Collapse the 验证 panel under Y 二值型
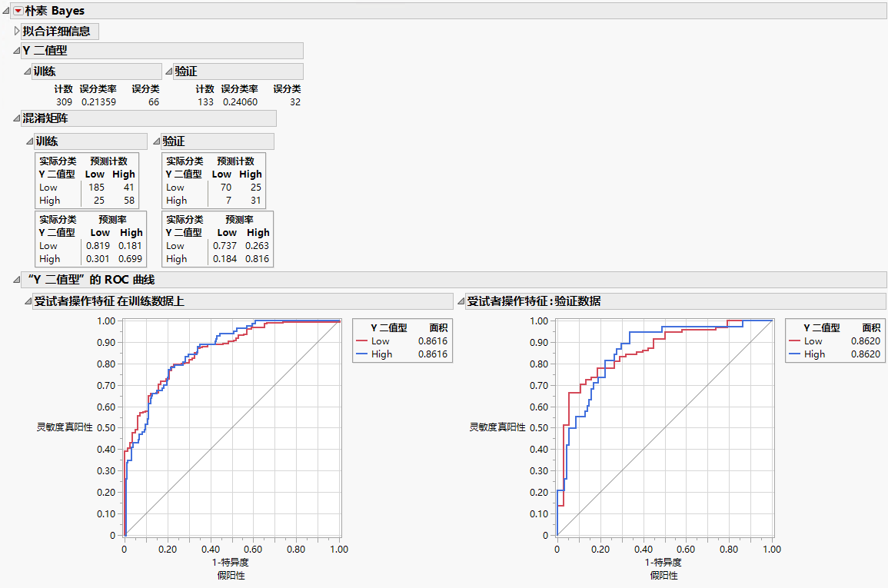Image resolution: width=888 pixels, height=588 pixels. click(170, 71)
